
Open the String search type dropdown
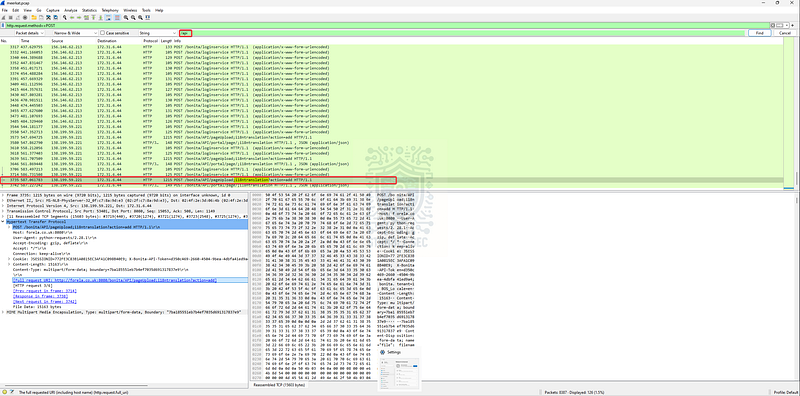click(x=157, y=33)
